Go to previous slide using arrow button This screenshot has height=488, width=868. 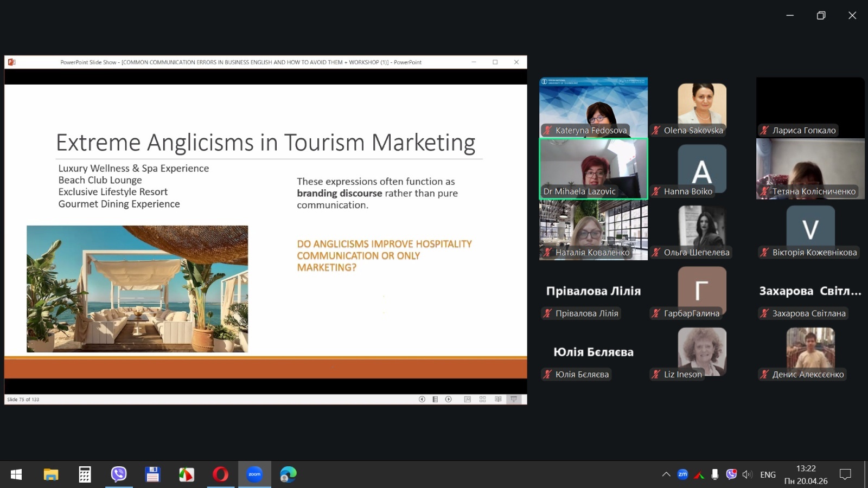tap(422, 399)
